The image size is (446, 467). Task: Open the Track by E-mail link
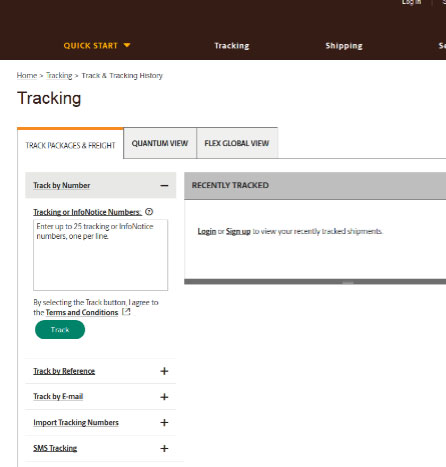pos(58,396)
